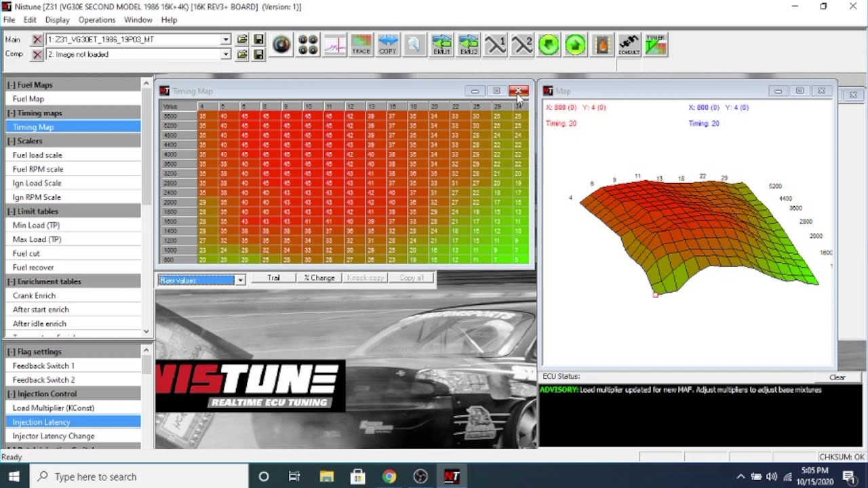Screen dimensions: 868x488
Task: Open the Comp image selection dropdown
Action: coord(226,54)
